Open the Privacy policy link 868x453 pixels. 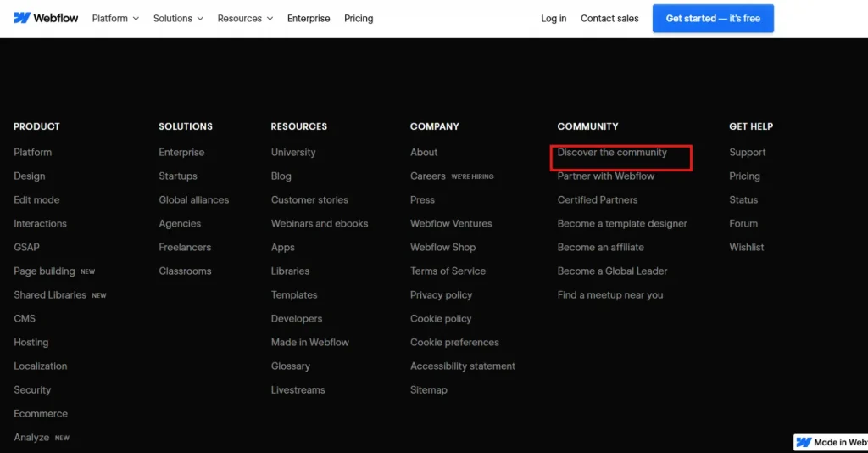pyautogui.click(x=441, y=295)
